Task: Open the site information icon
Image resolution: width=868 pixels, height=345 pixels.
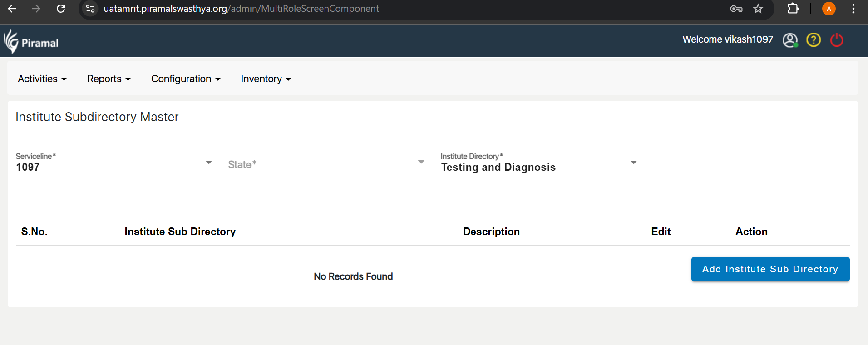Action: point(90,9)
